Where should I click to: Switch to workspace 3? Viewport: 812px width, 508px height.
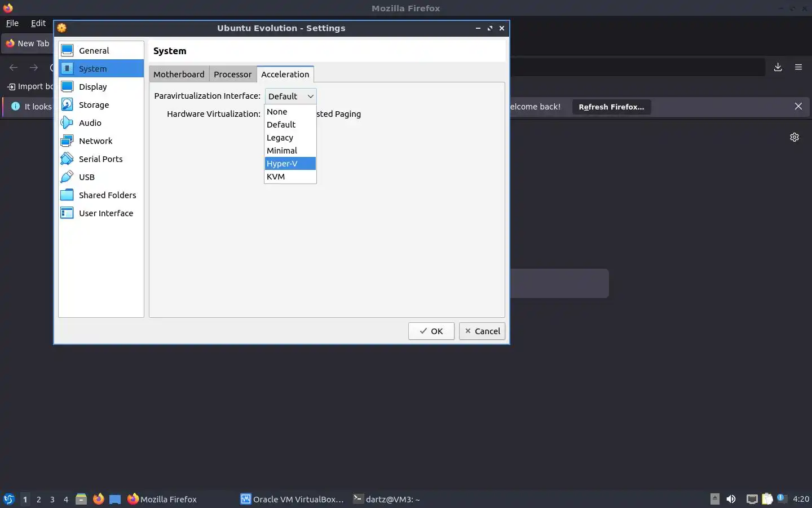tap(52, 499)
